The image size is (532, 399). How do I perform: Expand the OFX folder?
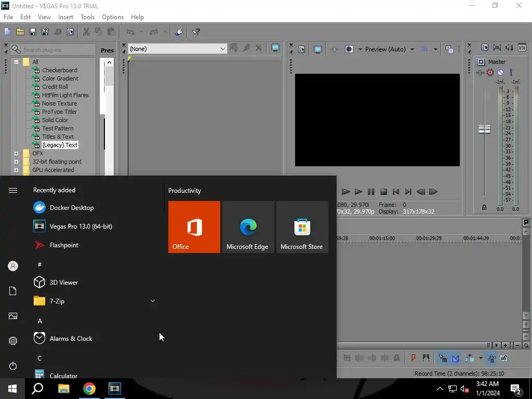click(16, 153)
